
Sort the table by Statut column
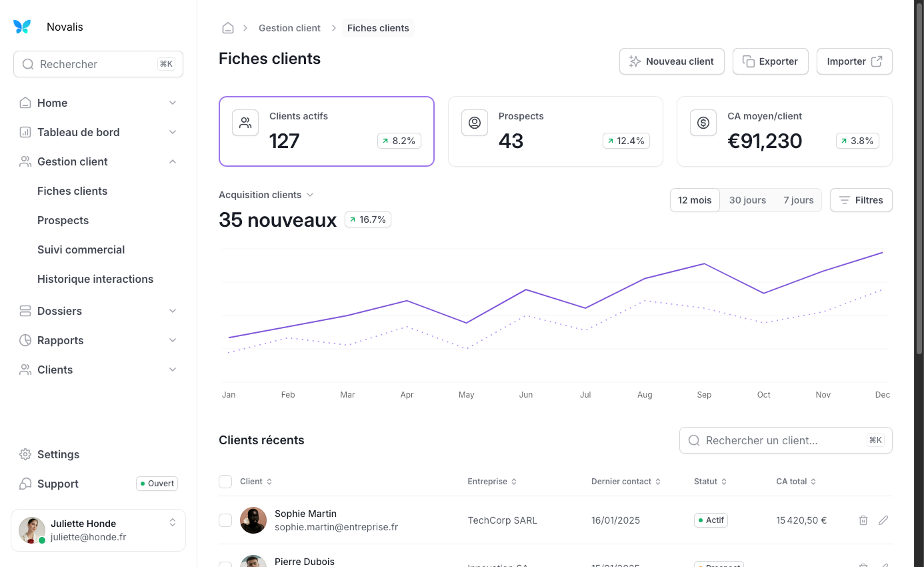(x=710, y=482)
